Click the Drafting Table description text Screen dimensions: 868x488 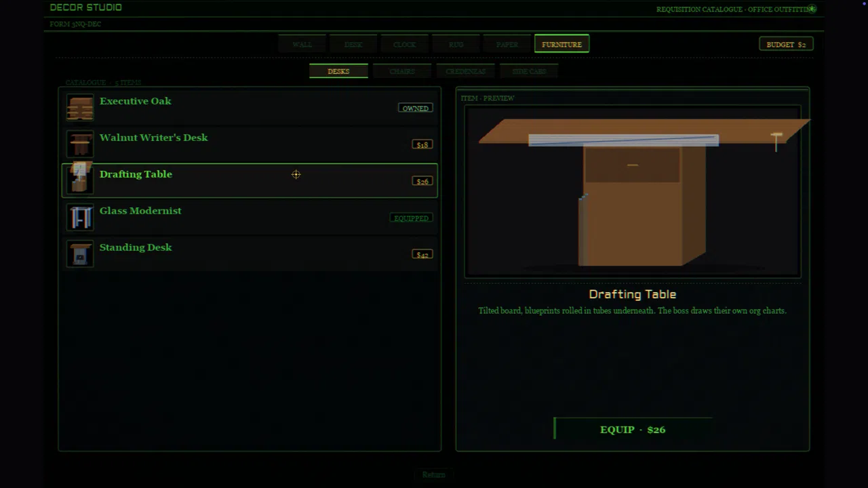(633, 310)
